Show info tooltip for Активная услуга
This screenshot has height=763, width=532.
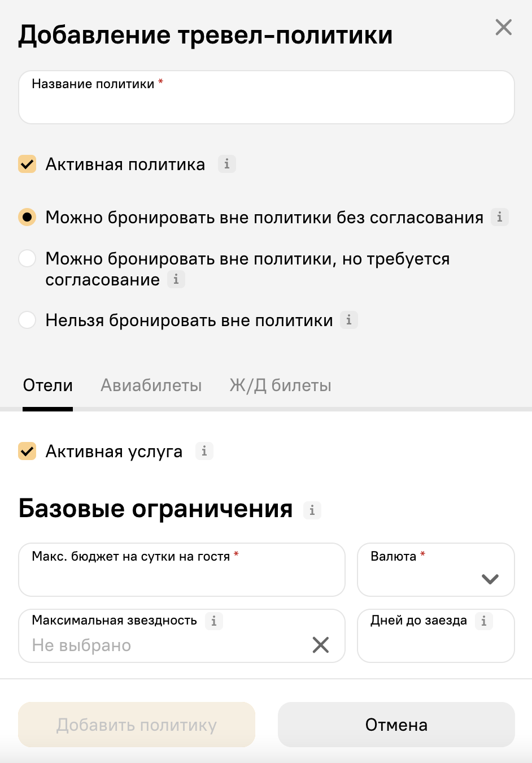(x=204, y=451)
